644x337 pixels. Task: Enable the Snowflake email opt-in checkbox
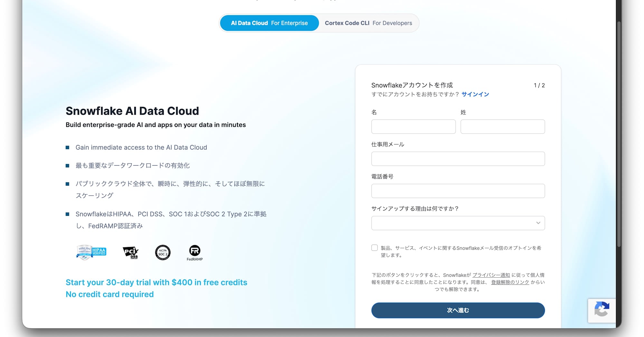coord(374,247)
